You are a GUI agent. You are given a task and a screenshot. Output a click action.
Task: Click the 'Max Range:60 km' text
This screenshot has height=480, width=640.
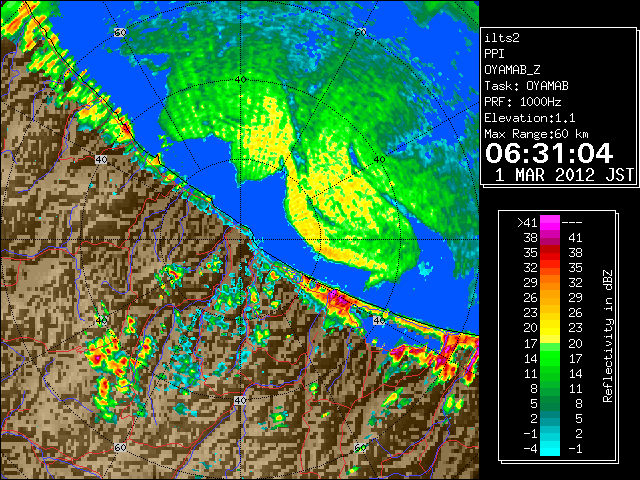coord(536,134)
